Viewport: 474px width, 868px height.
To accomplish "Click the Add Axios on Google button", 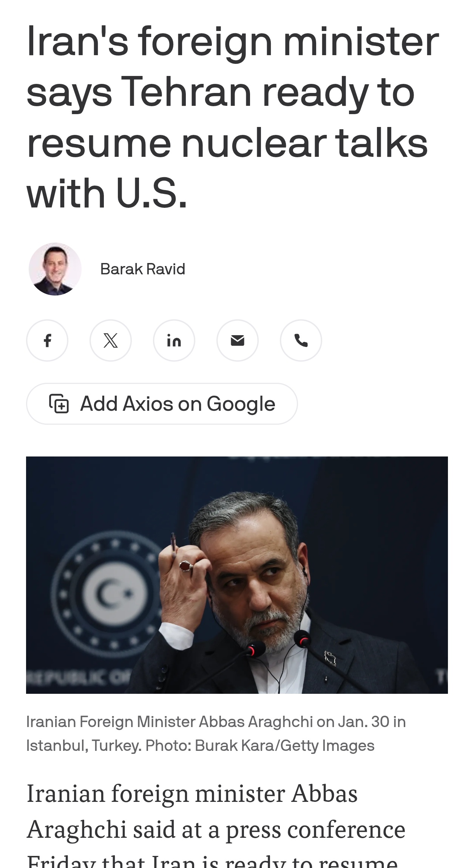I will tap(162, 404).
